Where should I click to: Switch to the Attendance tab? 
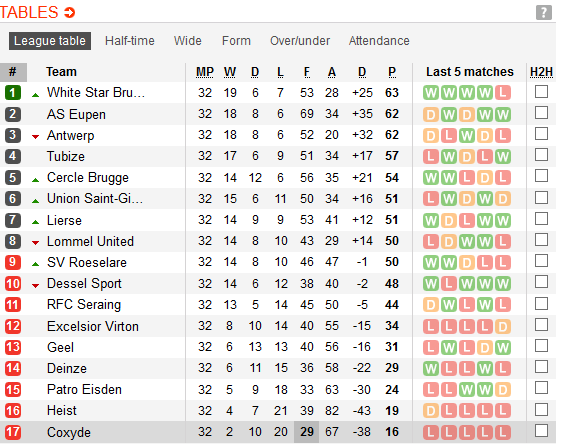[379, 41]
